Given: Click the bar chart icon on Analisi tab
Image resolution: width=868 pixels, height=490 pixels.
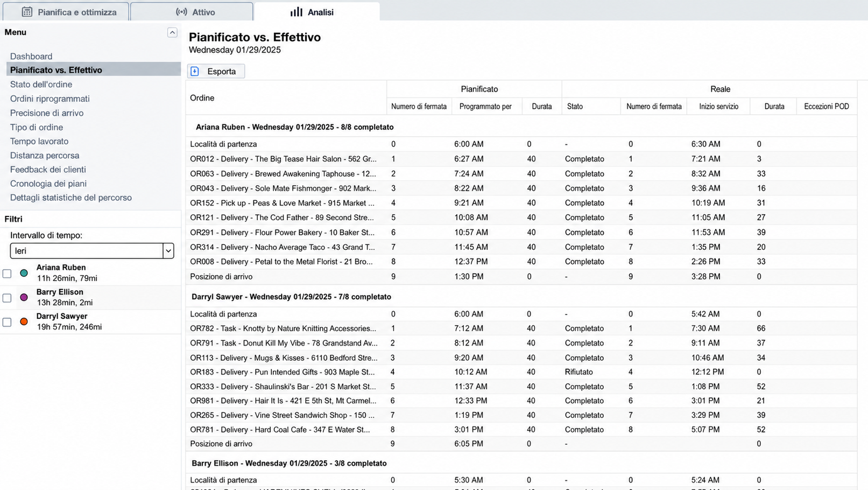Looking at the screenshot, I should click(x=297, y=12).
